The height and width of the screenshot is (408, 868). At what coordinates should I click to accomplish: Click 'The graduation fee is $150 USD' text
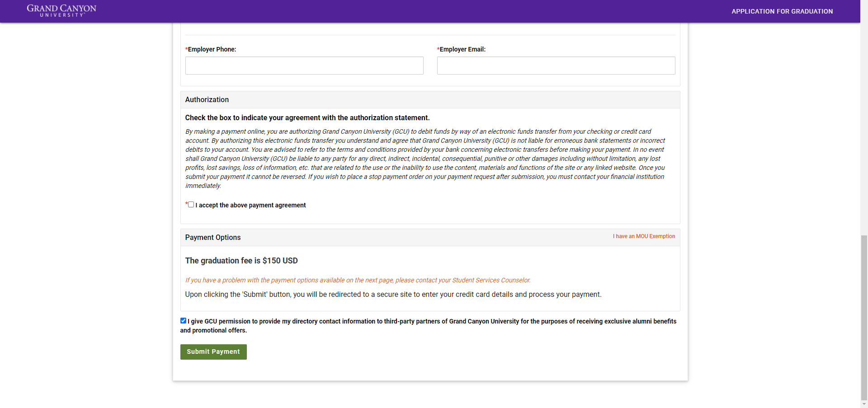click(x=241, y=261)
